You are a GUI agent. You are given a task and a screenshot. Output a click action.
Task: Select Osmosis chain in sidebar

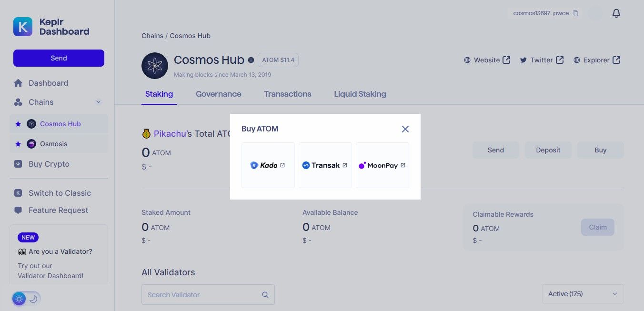(x=59, y=144)
